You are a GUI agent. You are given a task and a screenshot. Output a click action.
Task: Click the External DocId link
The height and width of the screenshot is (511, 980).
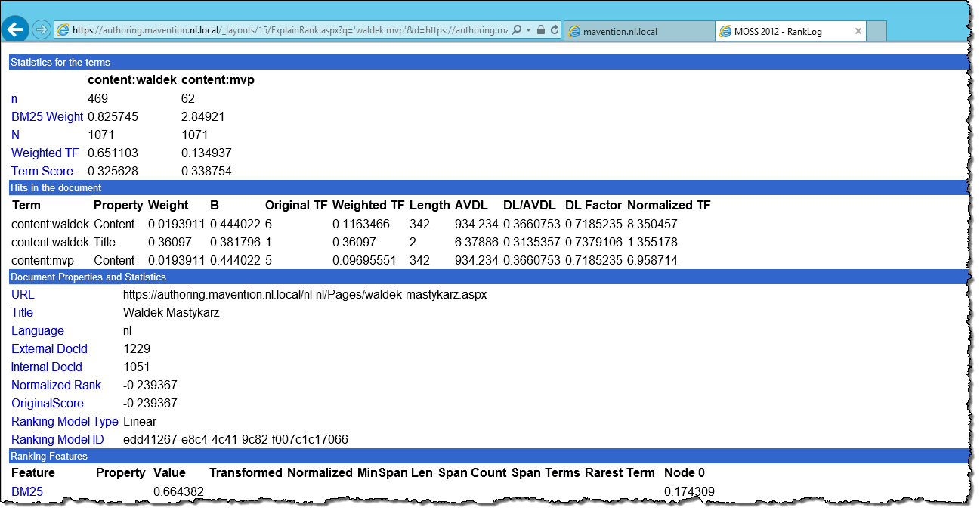pos(50,348)
